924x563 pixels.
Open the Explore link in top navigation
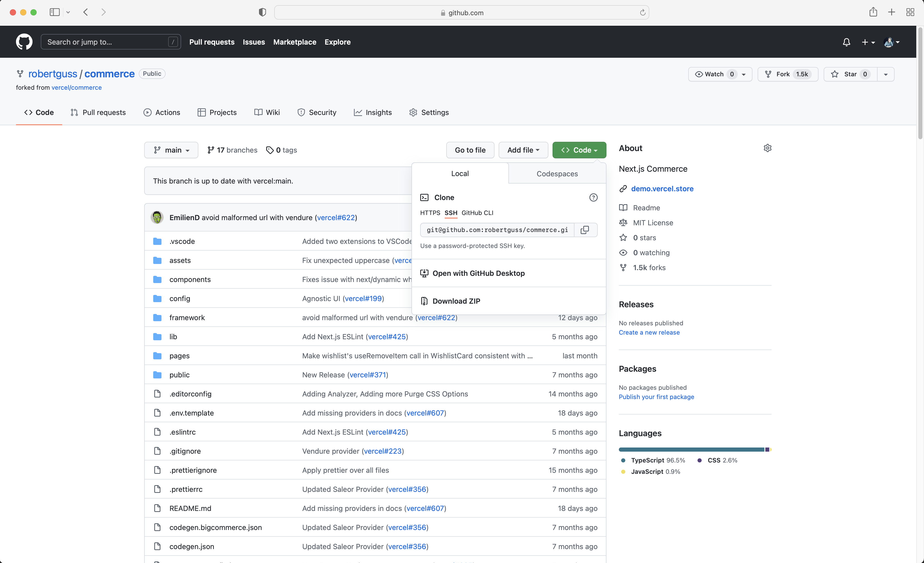337,42
